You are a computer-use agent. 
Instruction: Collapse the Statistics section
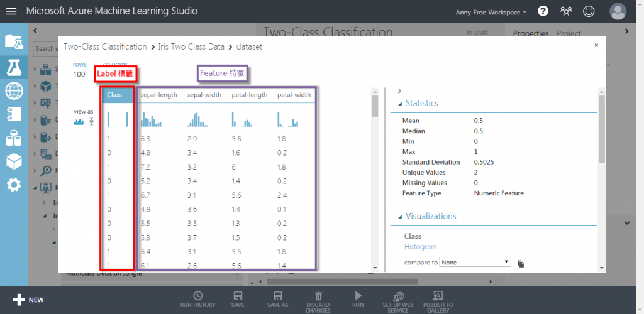[400, 103]
